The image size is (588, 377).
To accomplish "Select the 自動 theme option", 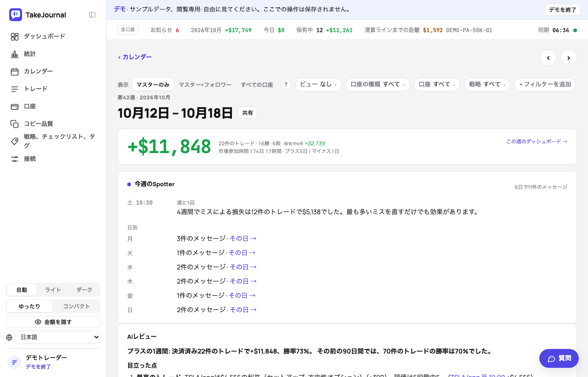I will tap(22, 290).
